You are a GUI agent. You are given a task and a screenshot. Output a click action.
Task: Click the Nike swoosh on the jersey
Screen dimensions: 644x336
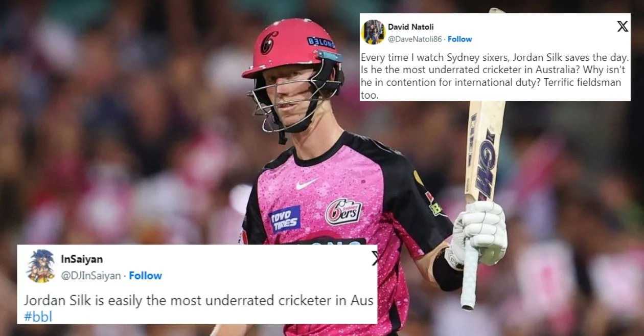307,184
